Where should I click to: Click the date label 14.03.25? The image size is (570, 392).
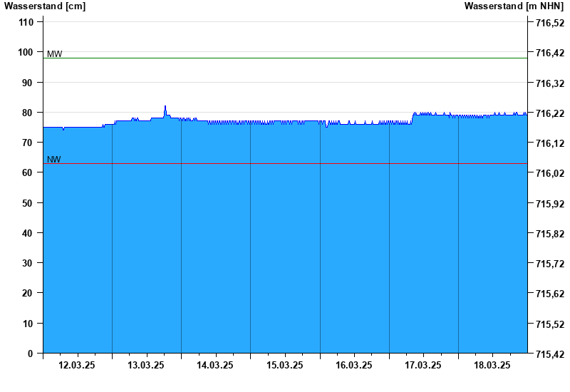(215, 365)
